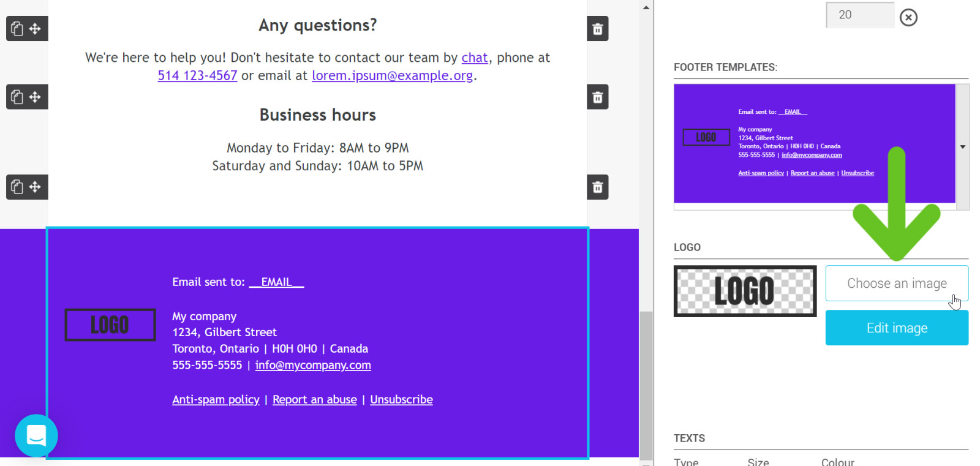Screen dimensions: 980x466
Task: Delete the "Business hours" block
Action: click(598, 97)
